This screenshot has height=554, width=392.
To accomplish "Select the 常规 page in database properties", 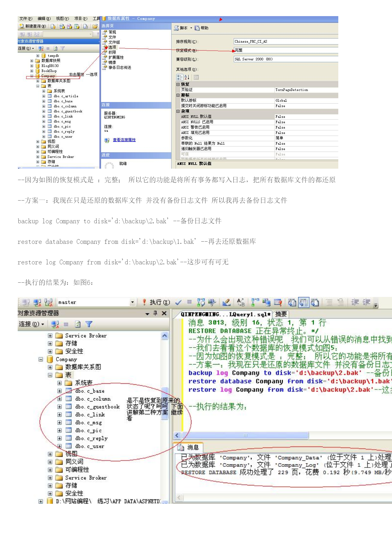I will pyautogui.click(x=109, y=32).
